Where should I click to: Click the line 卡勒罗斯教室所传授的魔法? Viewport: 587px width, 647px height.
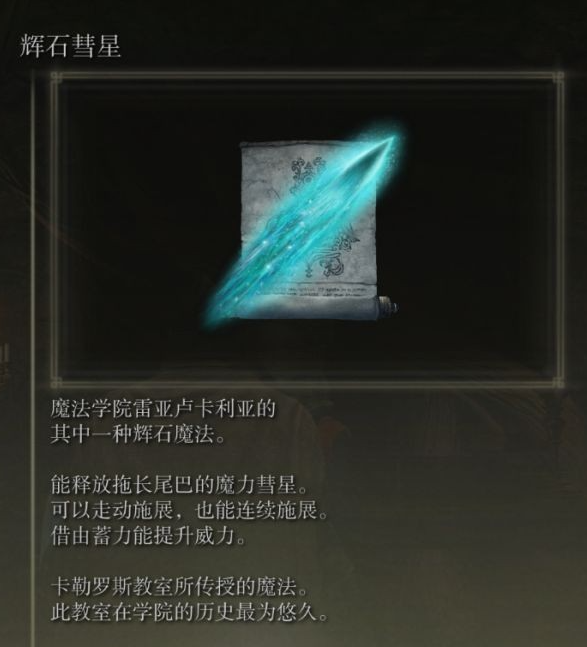[179, 588]
